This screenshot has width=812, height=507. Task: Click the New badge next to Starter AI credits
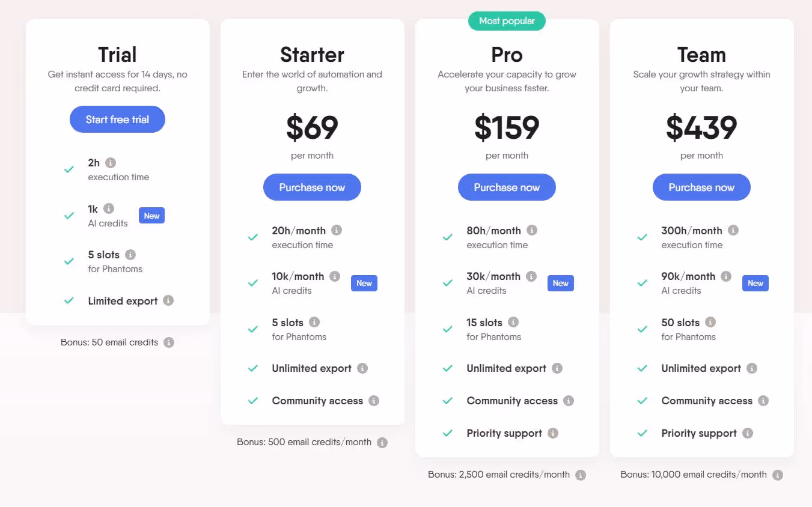[x=364, y=282]
